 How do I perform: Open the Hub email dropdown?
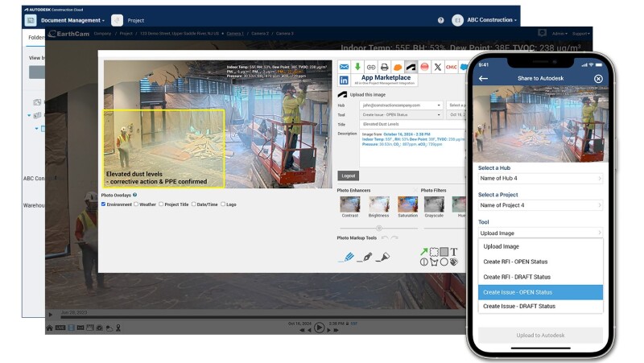(401, 105)
